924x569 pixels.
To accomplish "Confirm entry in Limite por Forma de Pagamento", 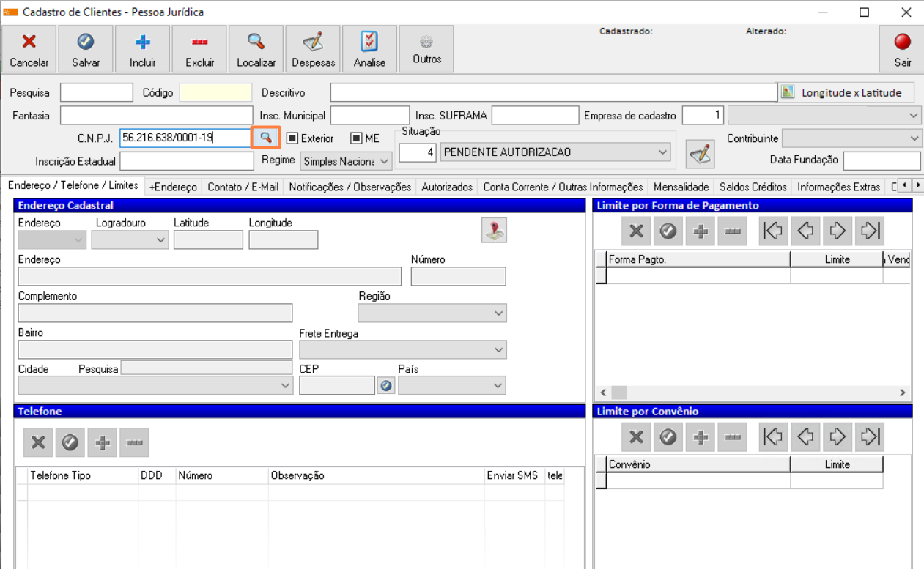I will pos(668,231).
